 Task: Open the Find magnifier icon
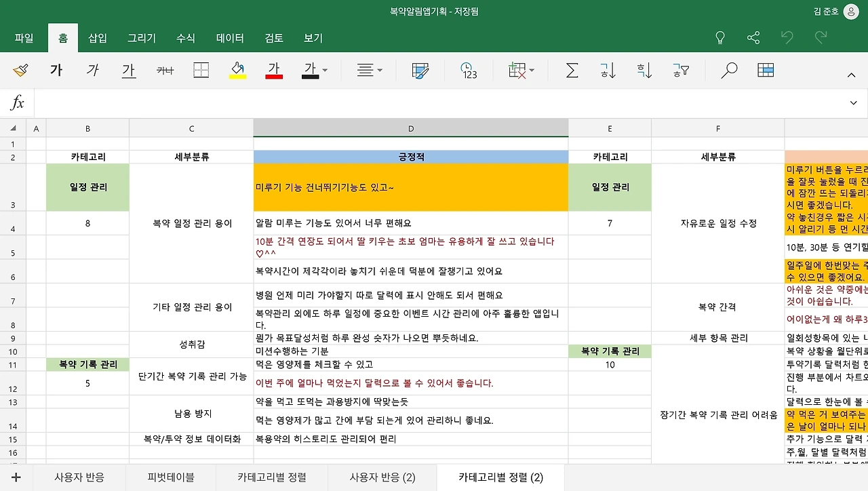coord(729,70)
